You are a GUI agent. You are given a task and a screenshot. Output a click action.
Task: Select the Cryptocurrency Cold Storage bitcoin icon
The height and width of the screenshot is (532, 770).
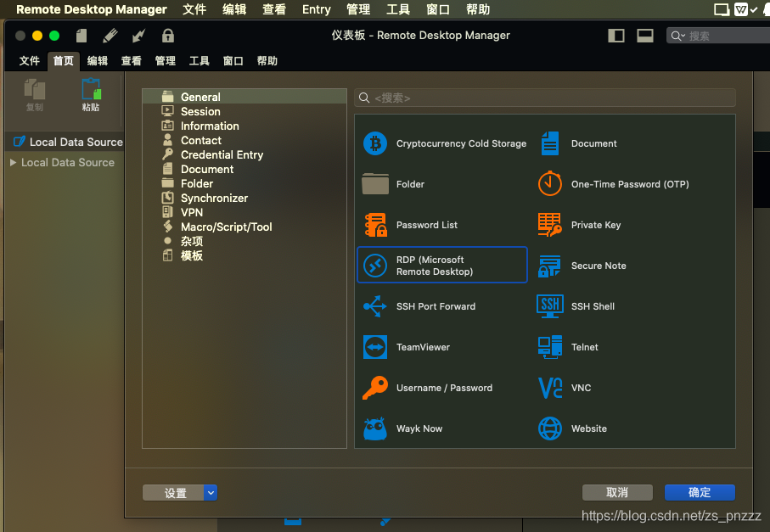[x=375, y=143]
